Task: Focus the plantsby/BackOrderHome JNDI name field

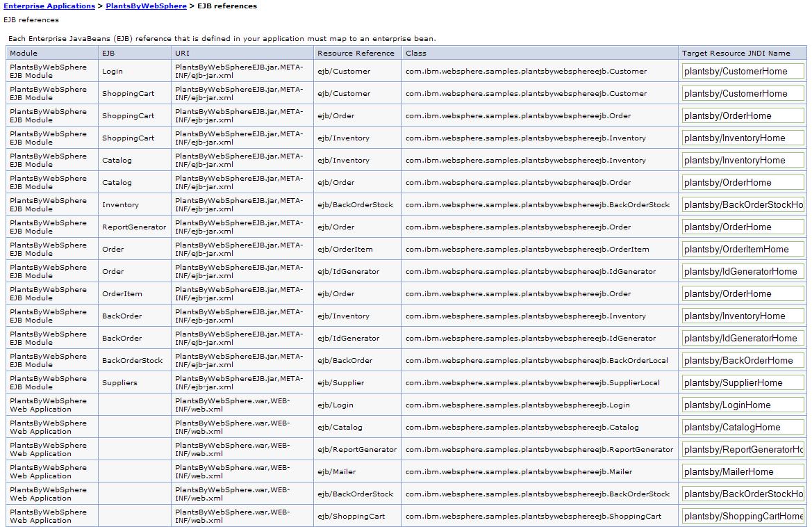Action: click(x=743, y=361)
